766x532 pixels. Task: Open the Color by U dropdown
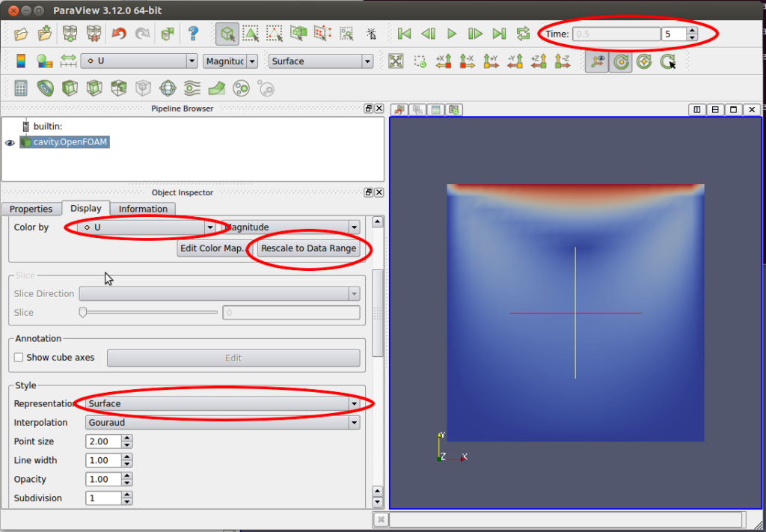[x=210, y=227]
